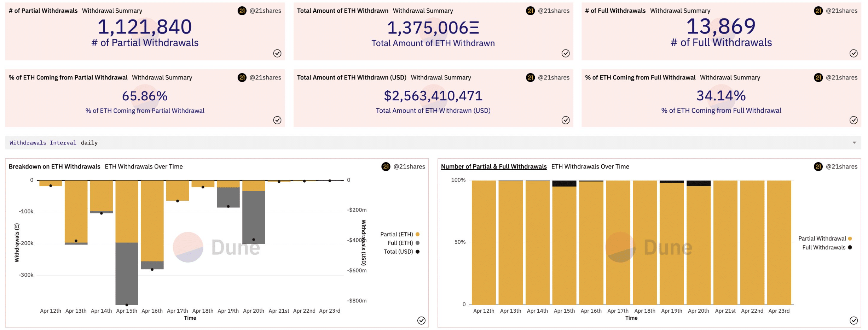Click checkmark icon on Breakdown on ETH Withdrawals chart
868x330 pixels.
click(421, 320)
